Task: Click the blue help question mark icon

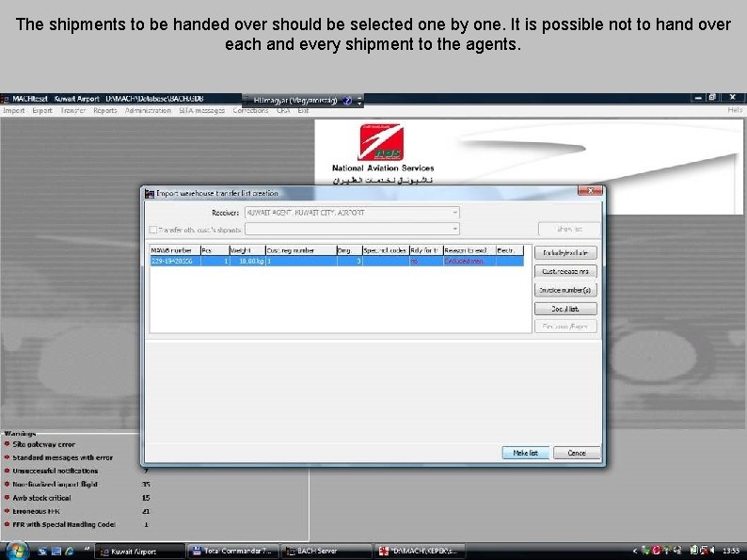Action: pyautogui.click(x=347, y=101)
